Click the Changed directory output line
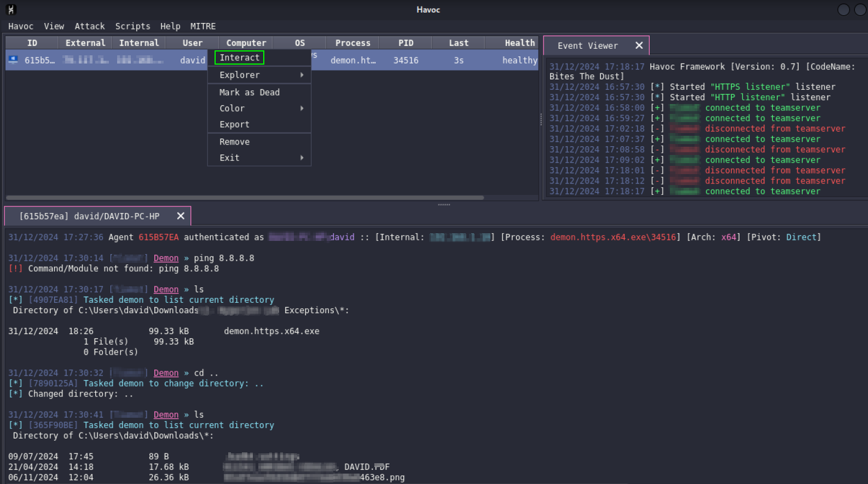Screen dimensions: 868x484 click(71, 394)
